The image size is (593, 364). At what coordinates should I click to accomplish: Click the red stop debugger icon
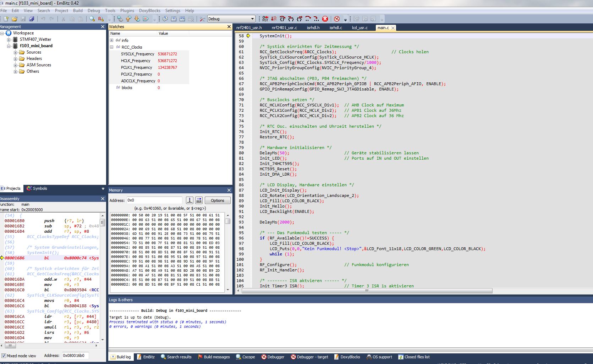[325, 19]
